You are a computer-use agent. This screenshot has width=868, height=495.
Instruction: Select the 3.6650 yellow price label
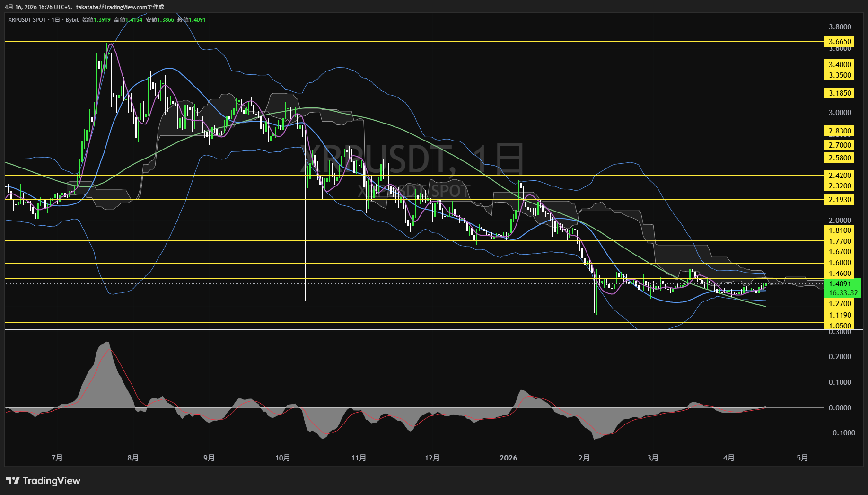click(840, 42)
